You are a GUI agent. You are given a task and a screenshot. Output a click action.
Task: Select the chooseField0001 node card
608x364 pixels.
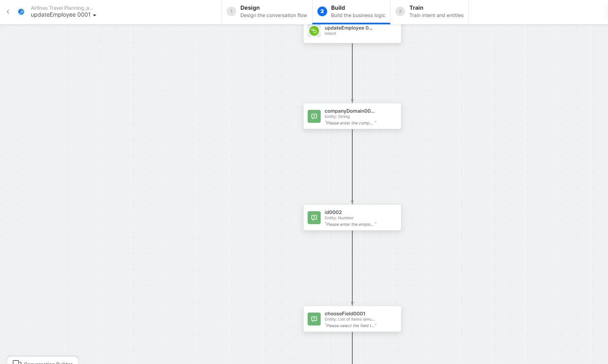pyautogui.click(x=352, y=319)
